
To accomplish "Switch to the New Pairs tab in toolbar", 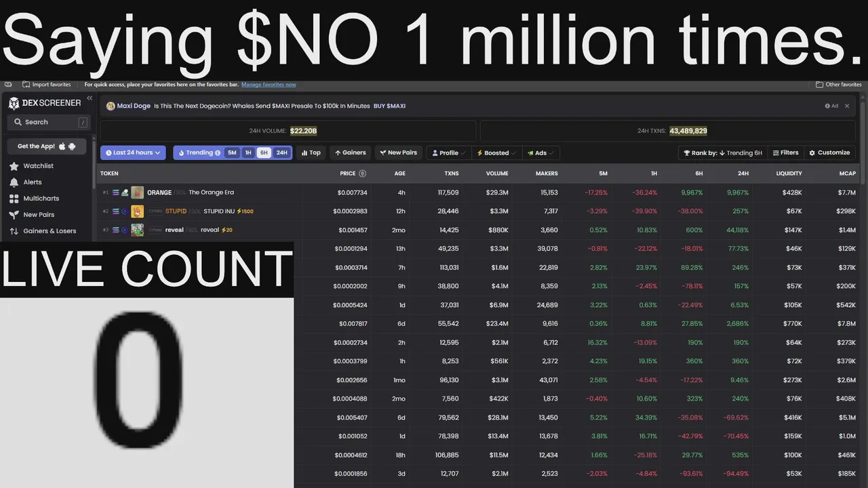I will click(398, 153).
